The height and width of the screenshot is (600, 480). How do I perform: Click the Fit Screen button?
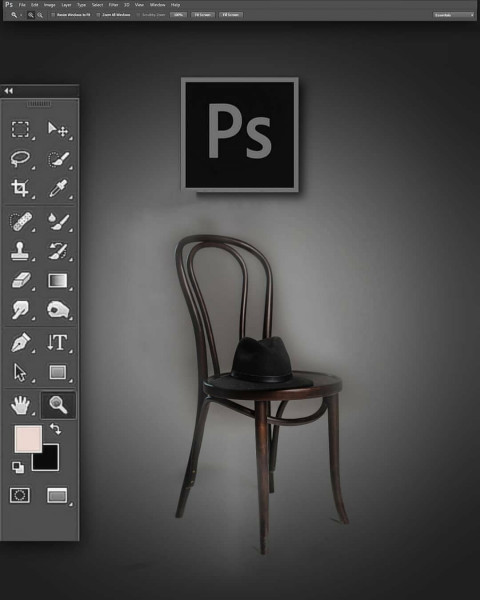coord(202,15)
